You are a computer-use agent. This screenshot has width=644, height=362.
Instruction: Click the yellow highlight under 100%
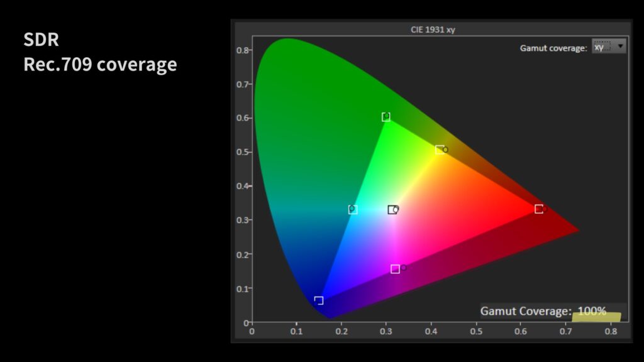pyautogui.click(x=596, y=317)
